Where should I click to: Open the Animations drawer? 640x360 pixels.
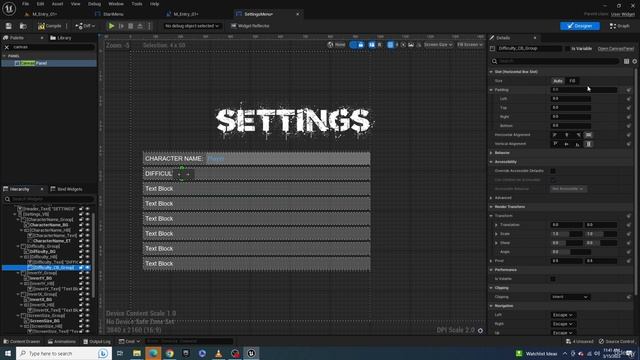61,341
